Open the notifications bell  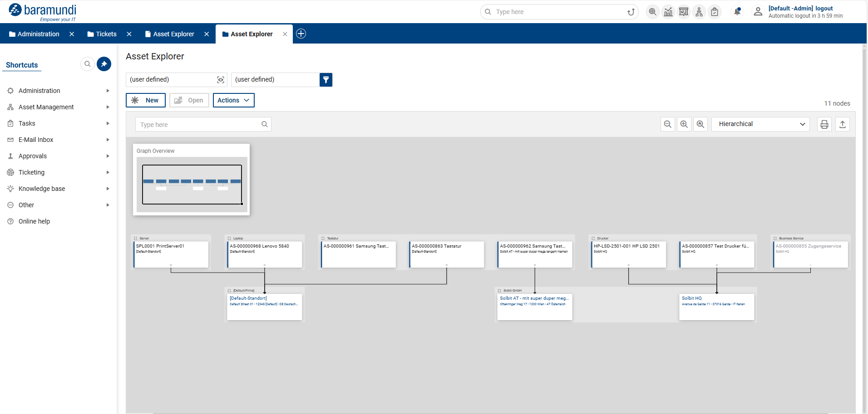click(736, 11)
